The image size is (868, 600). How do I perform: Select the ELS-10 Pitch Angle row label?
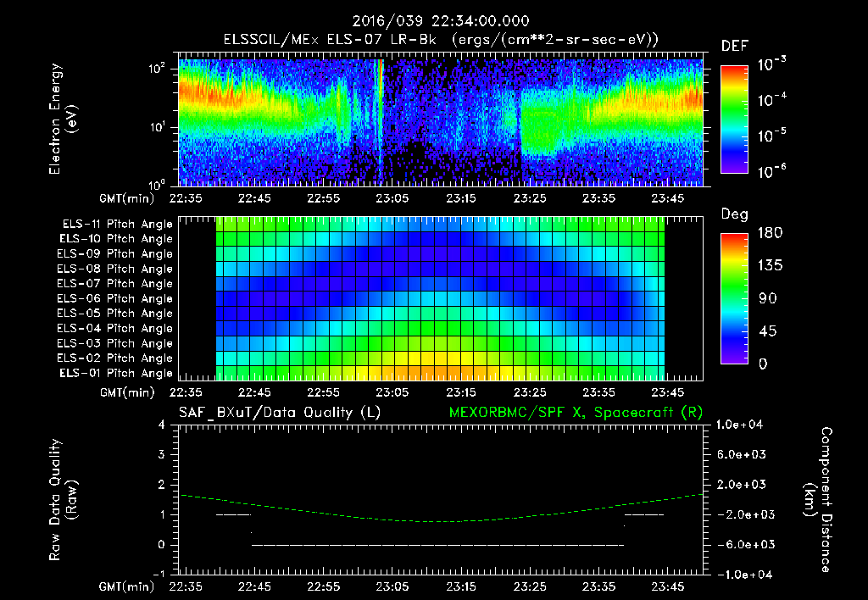pos(116,239)
